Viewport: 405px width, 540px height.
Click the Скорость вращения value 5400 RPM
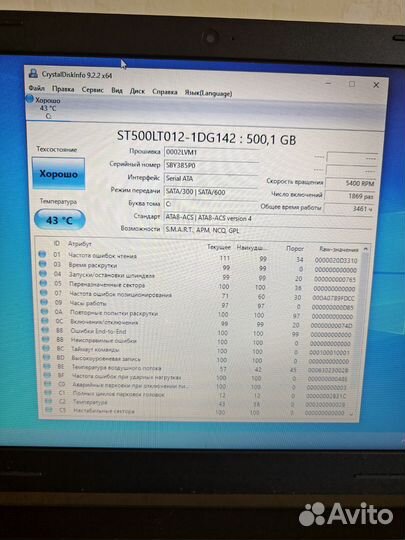pyautogui.click(x=350, y=183)
